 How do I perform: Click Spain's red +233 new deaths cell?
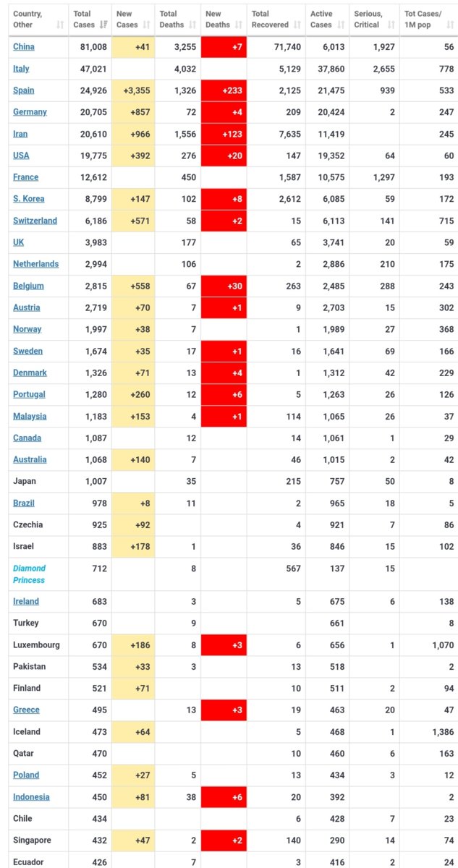224,90
